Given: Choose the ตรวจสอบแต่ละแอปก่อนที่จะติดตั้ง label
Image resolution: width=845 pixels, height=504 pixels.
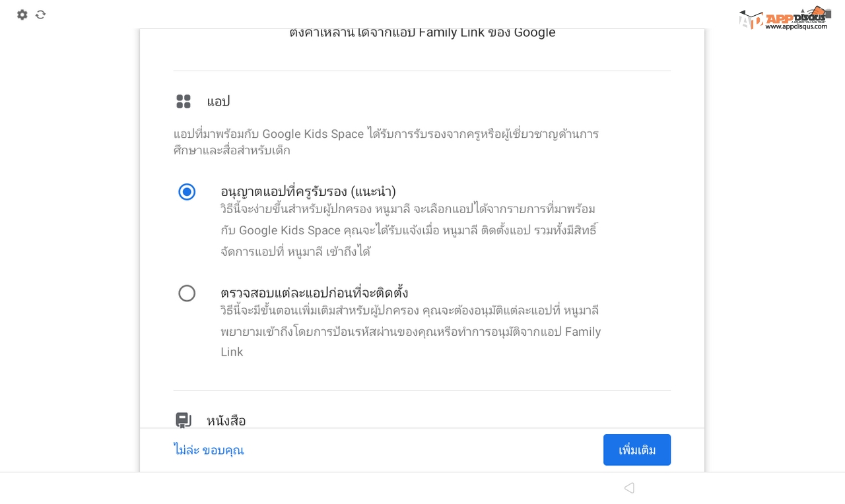Looking at the screenshot, I should coord(314,292).
